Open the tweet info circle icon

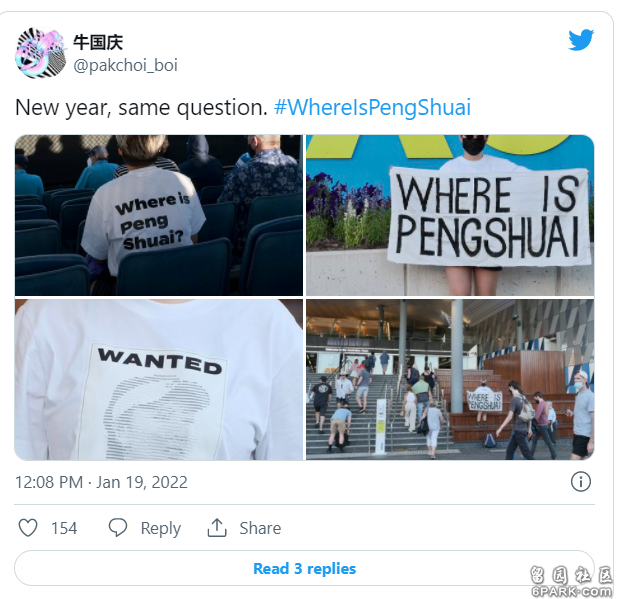(x=581, y=482)
